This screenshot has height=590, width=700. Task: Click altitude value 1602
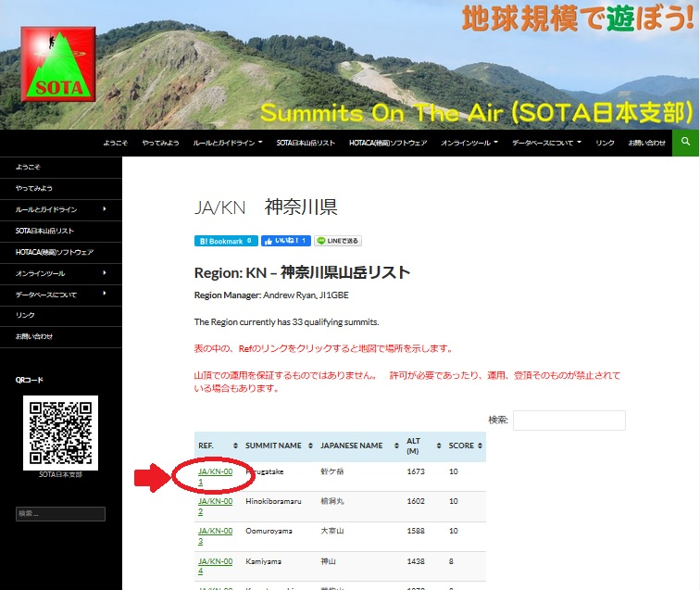pyautogui.click(x=416, y=501)
